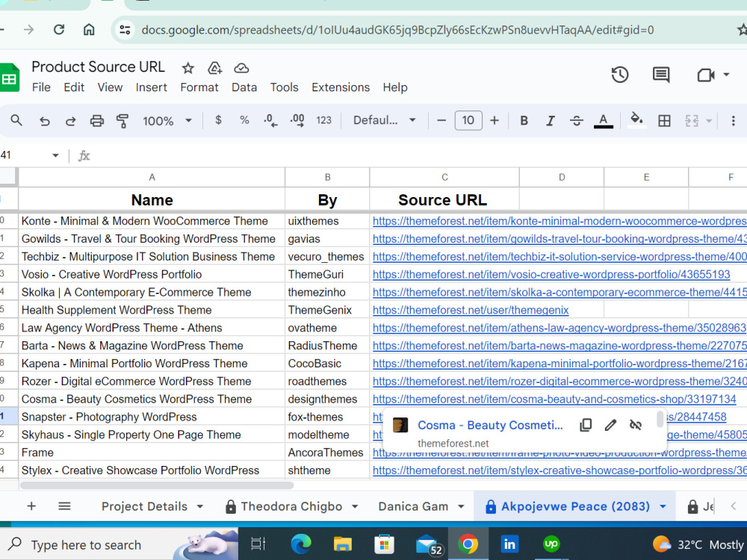This screenshot has height=560, width=747.
Task: Open the Tools menu
Action: coord(284,87)
